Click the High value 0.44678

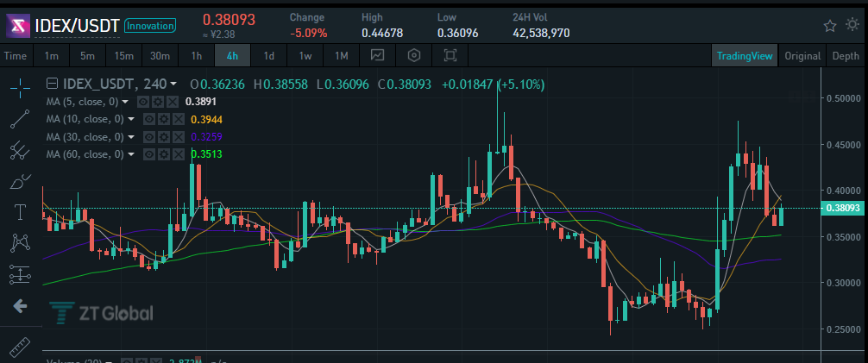click(382, 34)
